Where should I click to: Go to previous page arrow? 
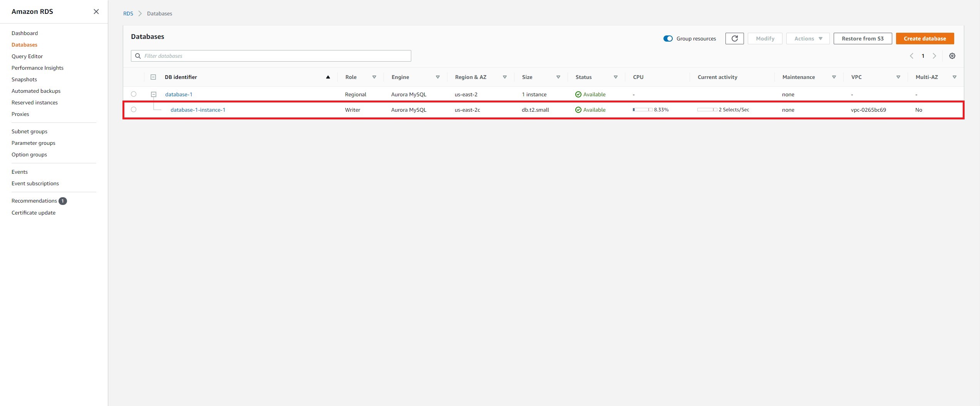911,56
